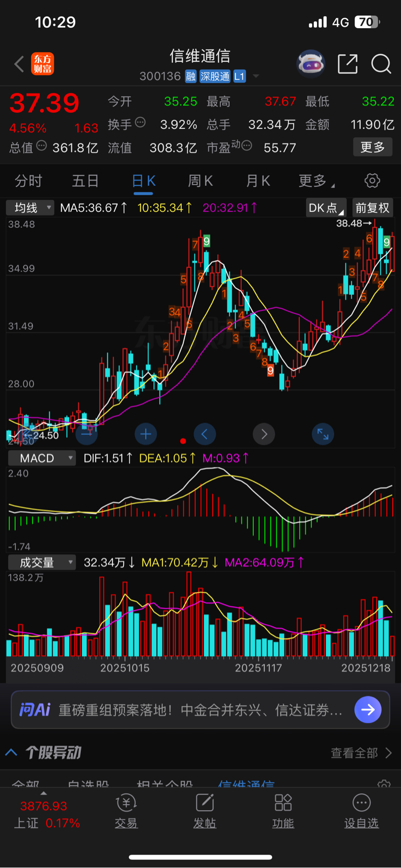Move chart left with arrow button
Screen dimensions: 401x868
(x=205, y=434)
